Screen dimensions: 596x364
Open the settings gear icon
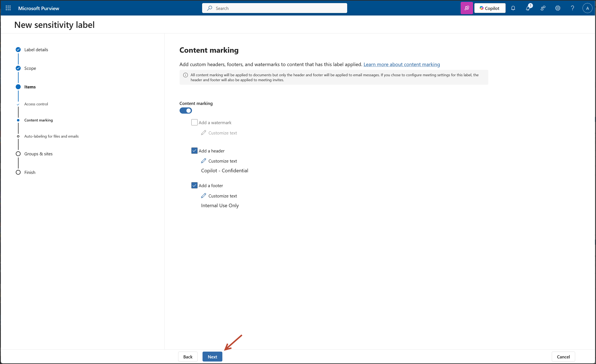558,8
